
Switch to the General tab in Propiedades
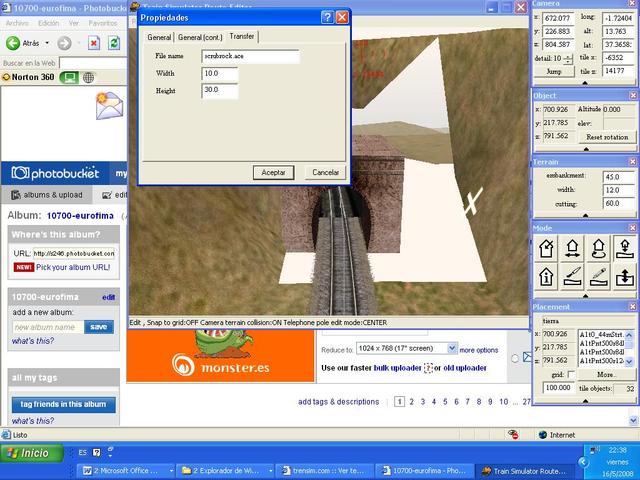[x=159, y=37]
